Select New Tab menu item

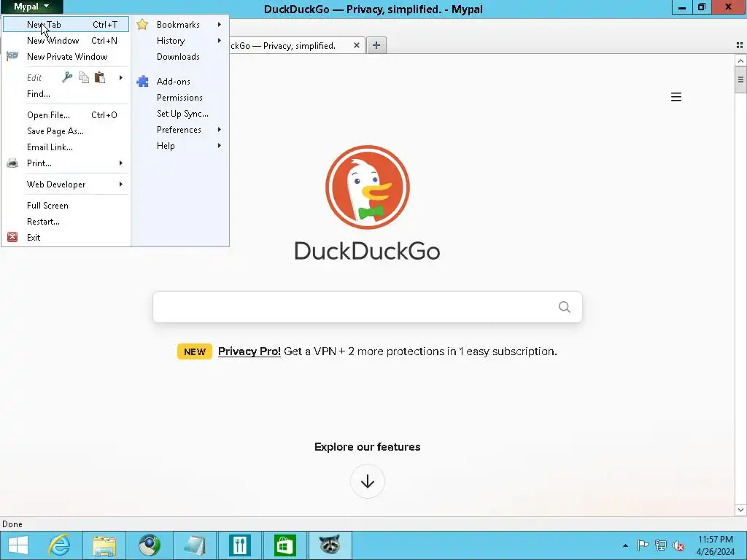coord(66,24)
